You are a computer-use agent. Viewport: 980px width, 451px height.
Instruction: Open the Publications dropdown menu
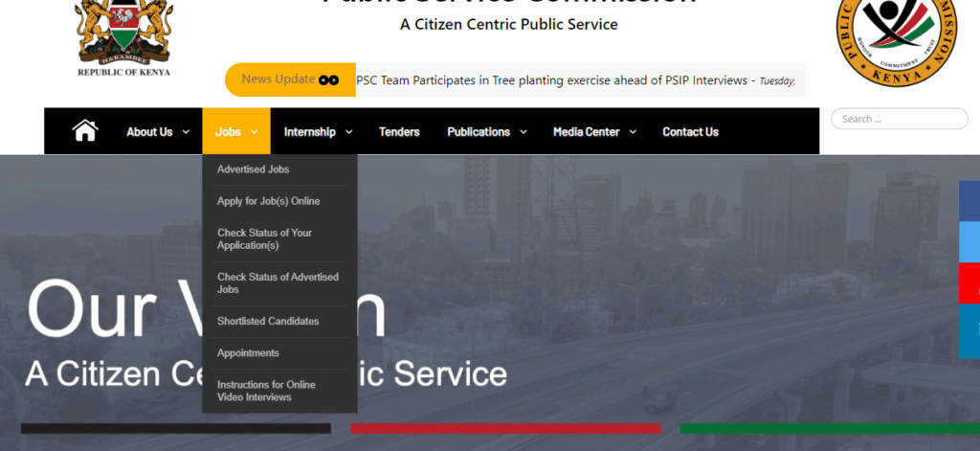(487, 132)
